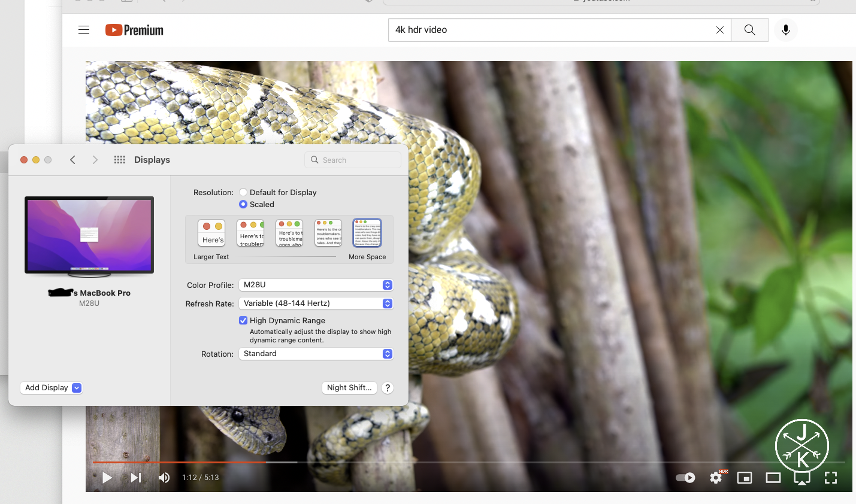Image resolution: width=856 pixels, height=504 pixels.
Task: Submit search with the magnifier button
Action: (749, 30)
